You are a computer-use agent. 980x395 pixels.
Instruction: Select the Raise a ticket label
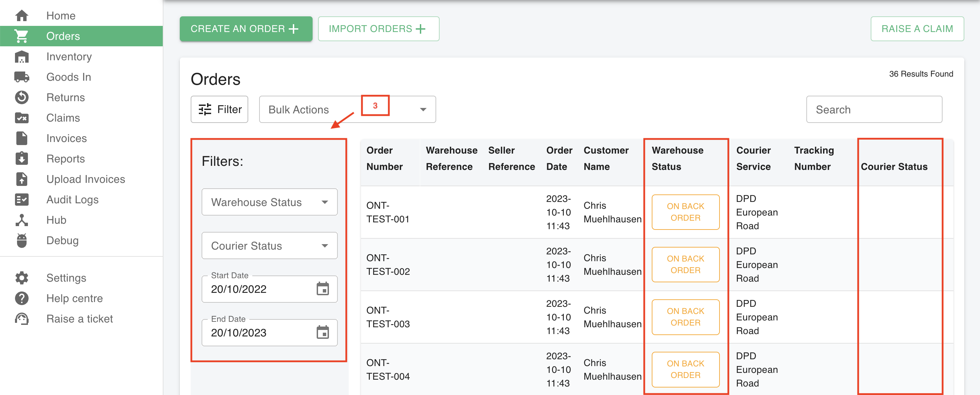click(x=80, y=319)
